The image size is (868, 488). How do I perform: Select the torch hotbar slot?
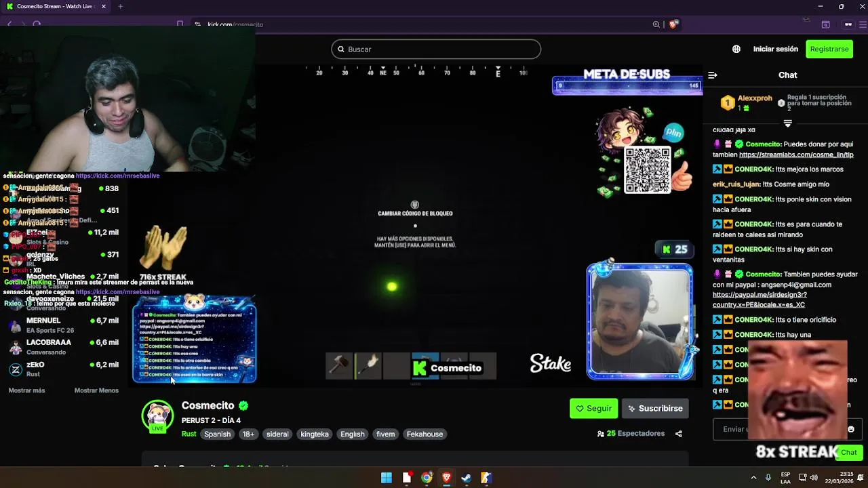[368, 366]
